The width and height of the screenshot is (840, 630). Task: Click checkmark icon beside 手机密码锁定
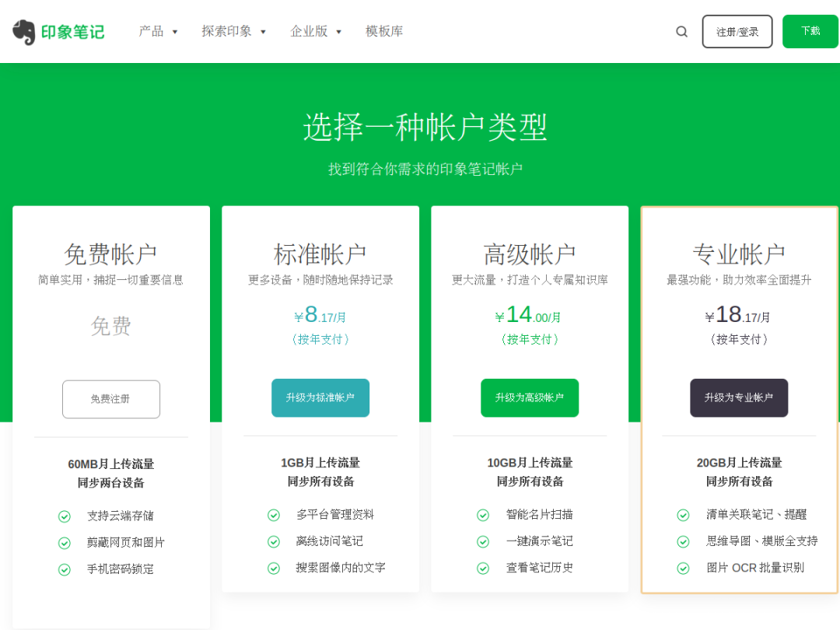[65, 569]
